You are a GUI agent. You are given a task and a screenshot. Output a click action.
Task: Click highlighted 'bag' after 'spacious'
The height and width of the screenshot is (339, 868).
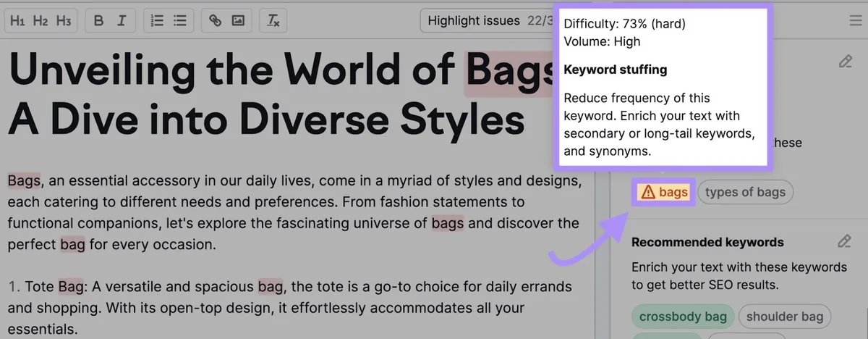[x=271, y=287]
